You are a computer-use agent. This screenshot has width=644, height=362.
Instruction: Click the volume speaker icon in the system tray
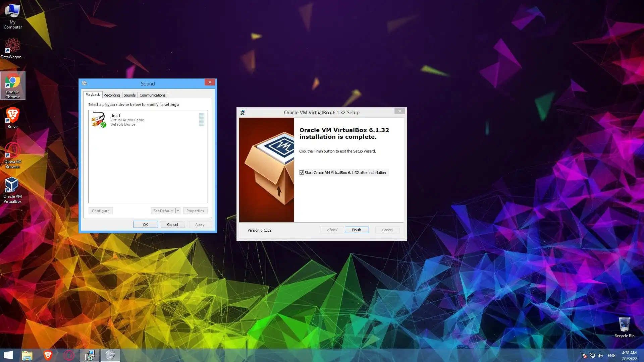click(600, 356)
